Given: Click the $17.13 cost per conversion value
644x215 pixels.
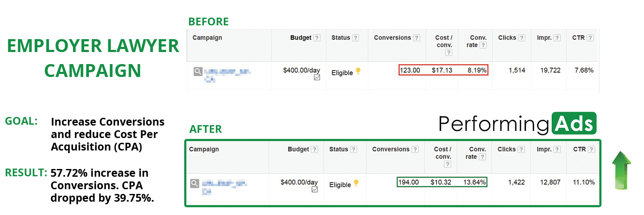Looking at the screenshot, I should pyautogui.click(x=442, y=70).
